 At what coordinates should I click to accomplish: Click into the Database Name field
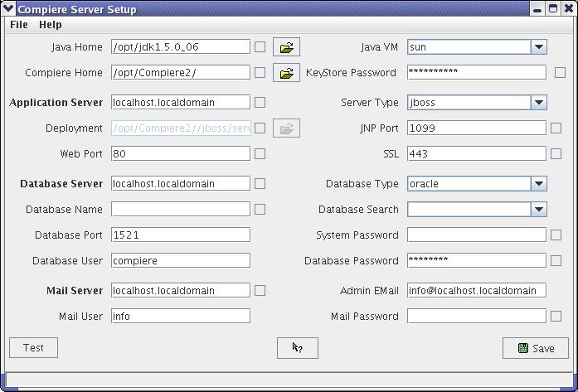(181, 210)
